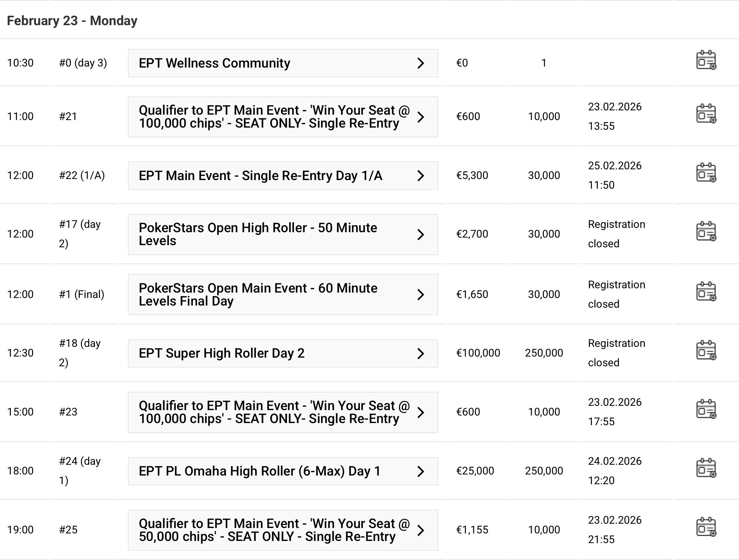
Task: Add EPT Wellness Community to calendar
Action: tap(706, 60)
